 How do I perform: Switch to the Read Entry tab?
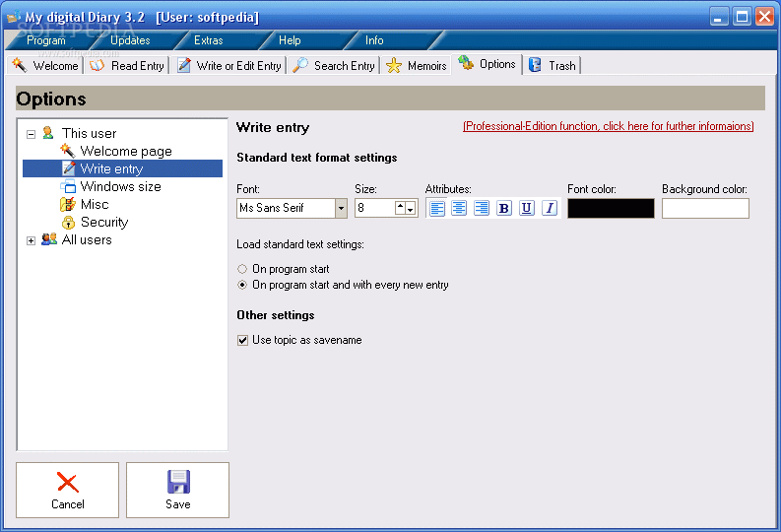tap(127, 66)
